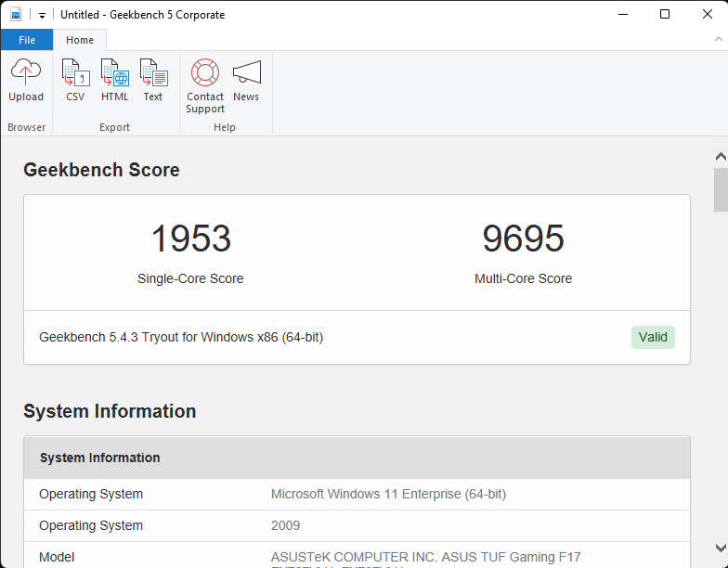This screenshot has width=728, height=568.
Task: Click the Geekbench Score heading
Action: pos(101,170)
